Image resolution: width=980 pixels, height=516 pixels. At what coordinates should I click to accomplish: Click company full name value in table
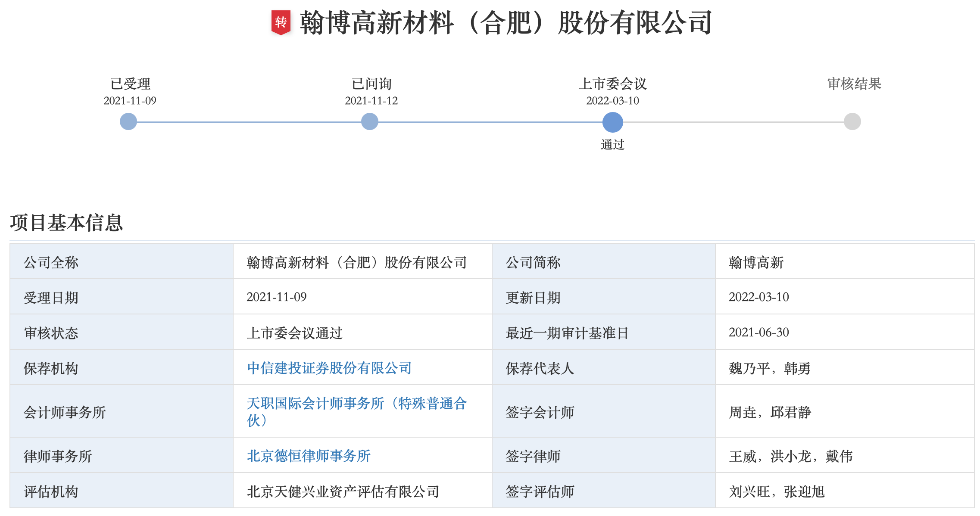tap(362, 261)
